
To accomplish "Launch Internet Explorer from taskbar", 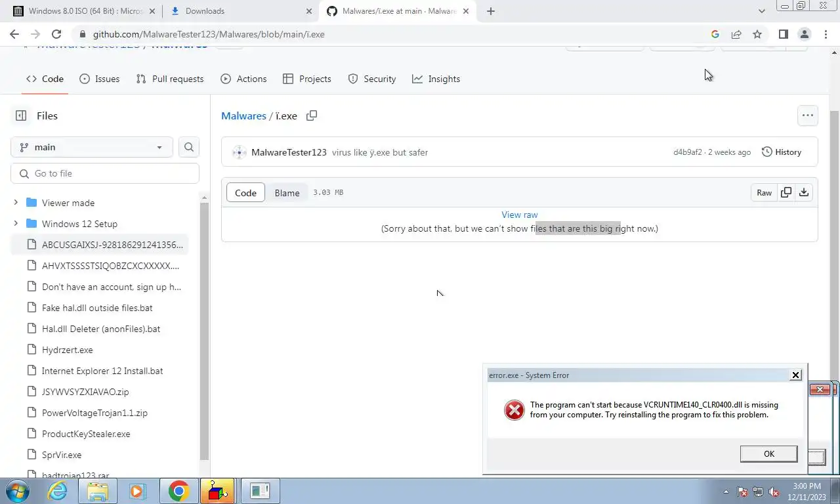I will (58, 491).
